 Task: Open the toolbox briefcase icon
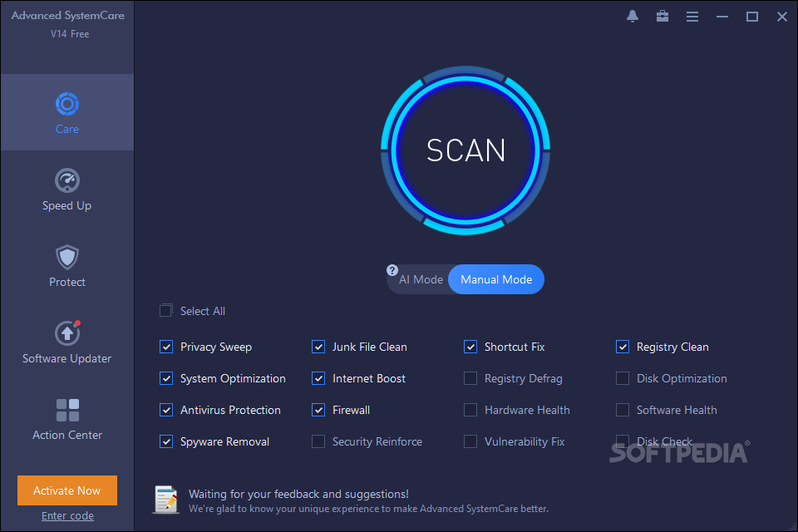663,17
